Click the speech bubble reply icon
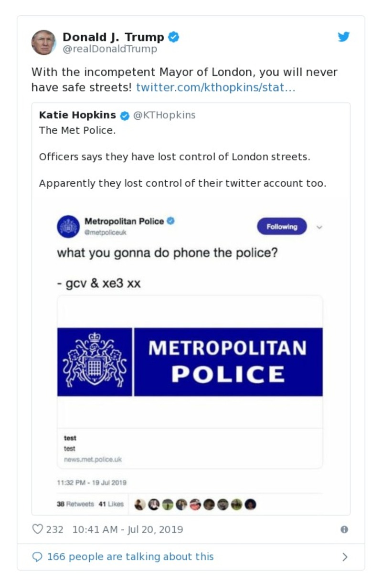 point(37,557)
